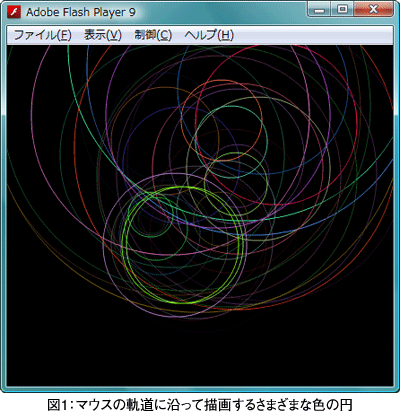
Task: Click the red Flash Player title bar icon
Action: pyautogui.click(x=14, y=12)
